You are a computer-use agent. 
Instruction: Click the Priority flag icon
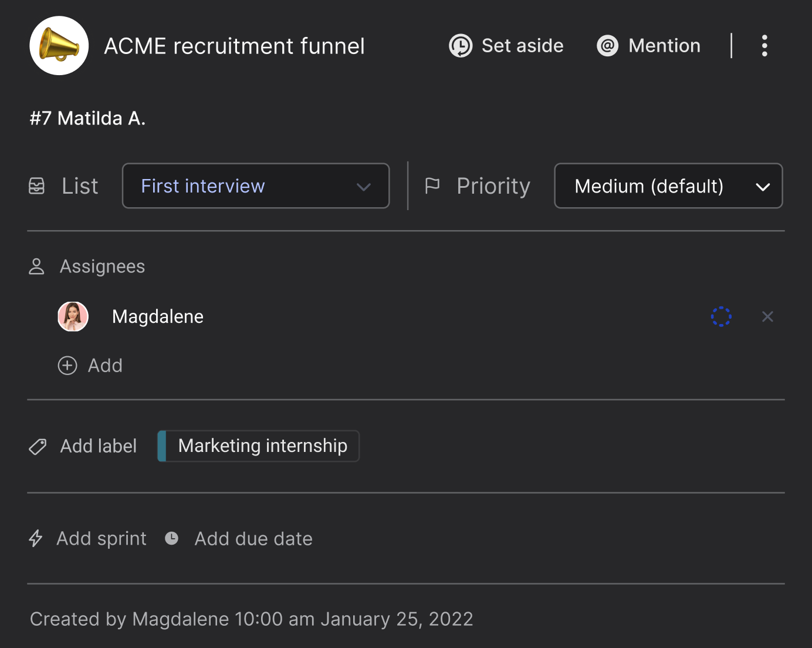tap(433, 185)
